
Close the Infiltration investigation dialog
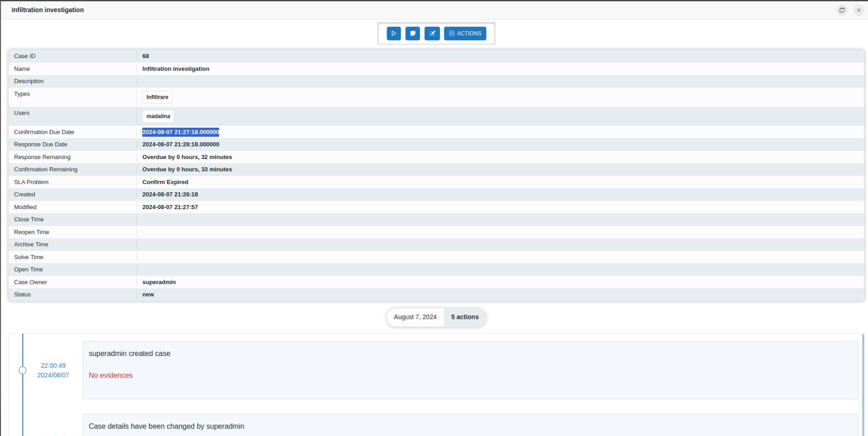pyautogui.click(x=859, y=10)
